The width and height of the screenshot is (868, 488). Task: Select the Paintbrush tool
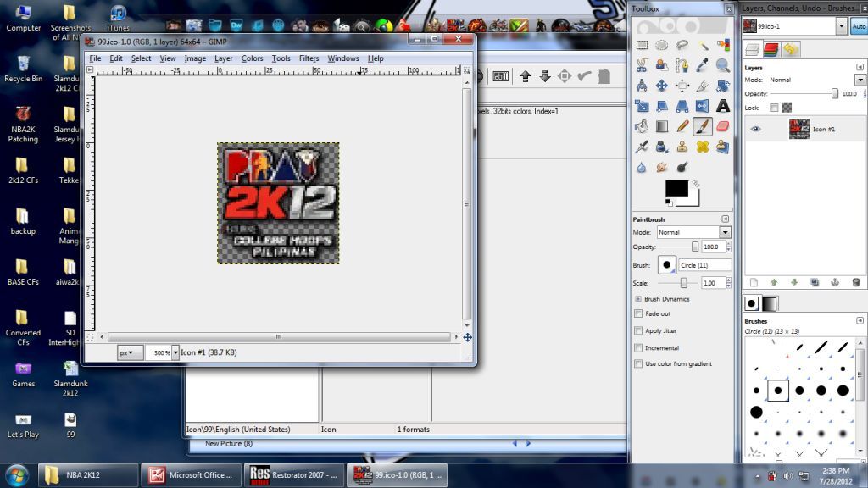(703, 127)
